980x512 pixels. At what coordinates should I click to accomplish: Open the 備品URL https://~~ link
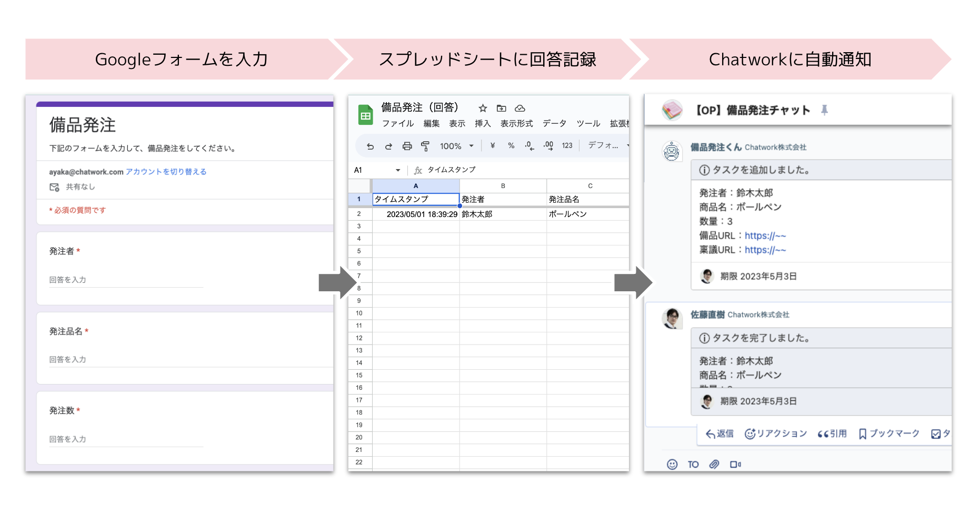[x=765, y=235]
